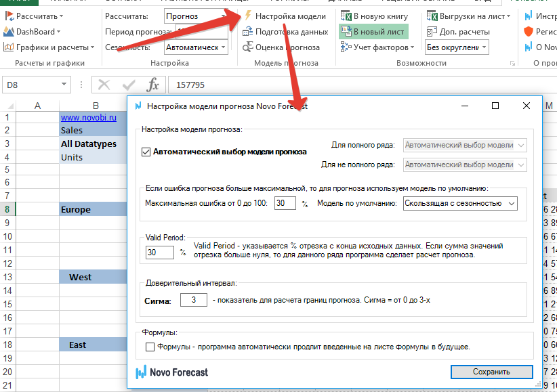Toggle Автоматический выбор модели прогноза checkbox
The height and width of the screenshot is (392, 557).
[x=146, y=152]
